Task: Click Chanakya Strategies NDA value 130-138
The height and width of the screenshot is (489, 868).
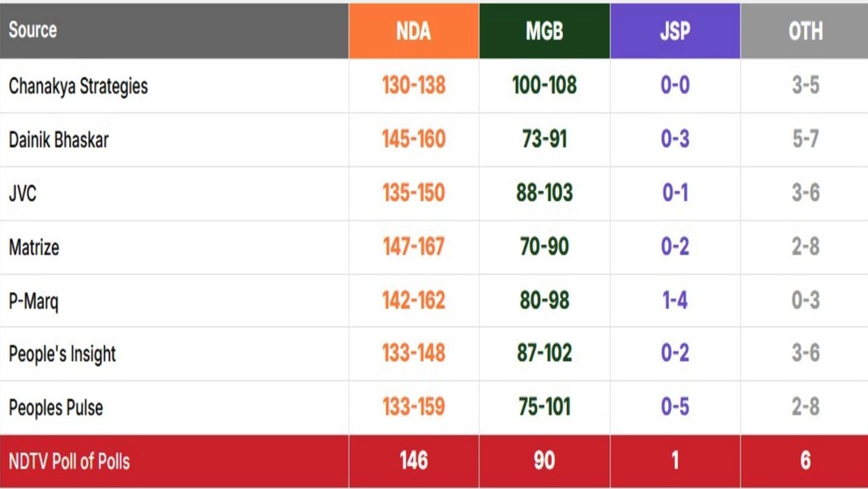Action: click(414, 86)
